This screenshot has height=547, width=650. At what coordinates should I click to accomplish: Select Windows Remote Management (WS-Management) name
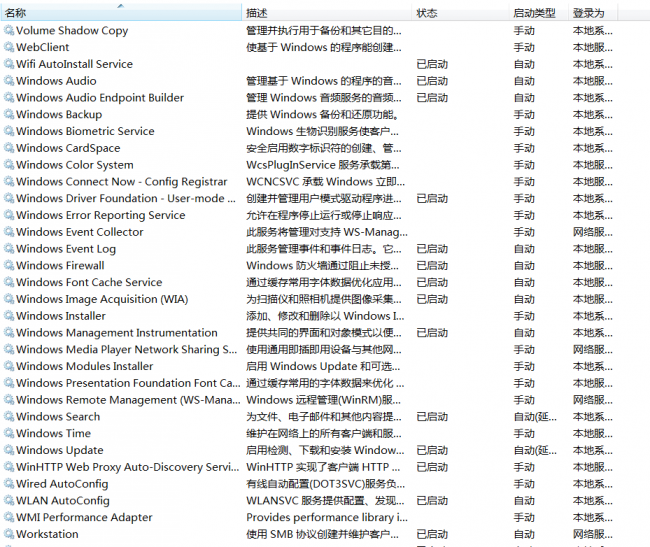tap(128, 400)
